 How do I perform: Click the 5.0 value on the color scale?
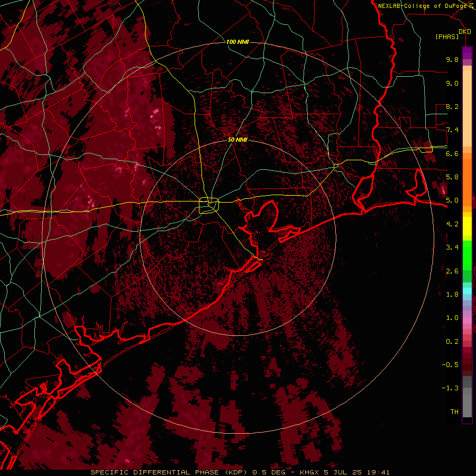point(452,200)
